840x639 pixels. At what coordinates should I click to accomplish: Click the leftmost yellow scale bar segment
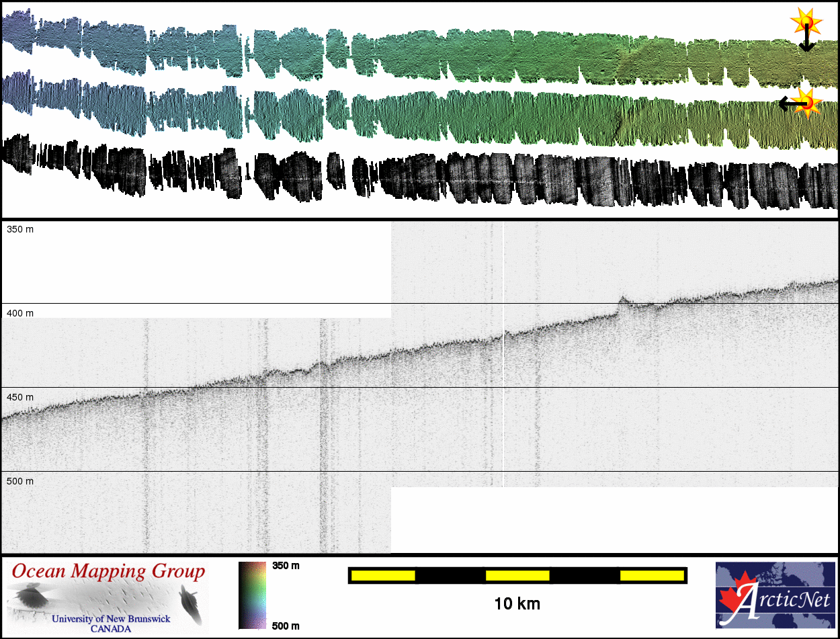coord(383,575)
